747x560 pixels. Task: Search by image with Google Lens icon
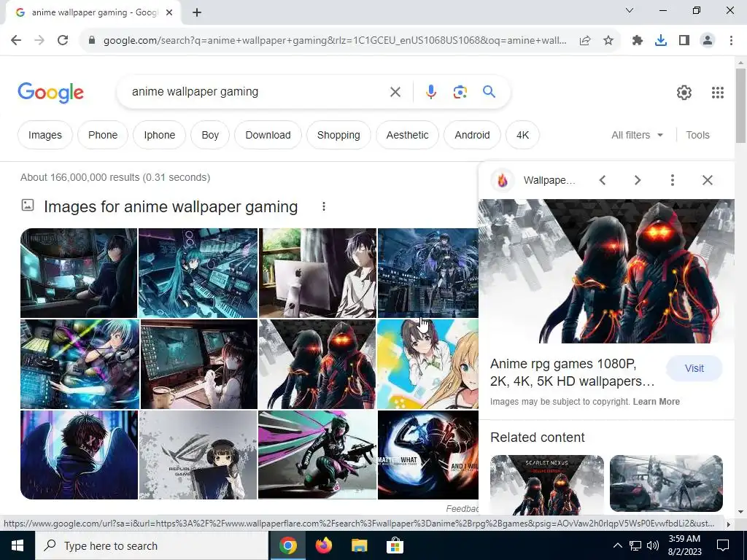point(460,92)
